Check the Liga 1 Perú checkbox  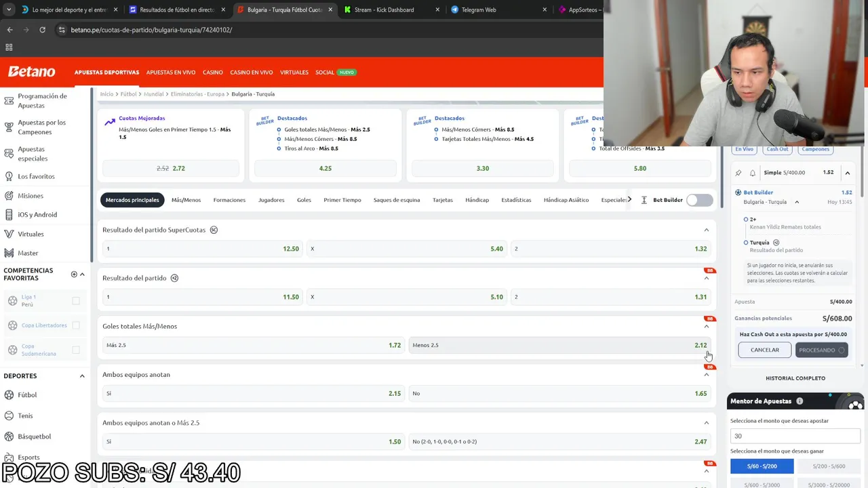76,301
